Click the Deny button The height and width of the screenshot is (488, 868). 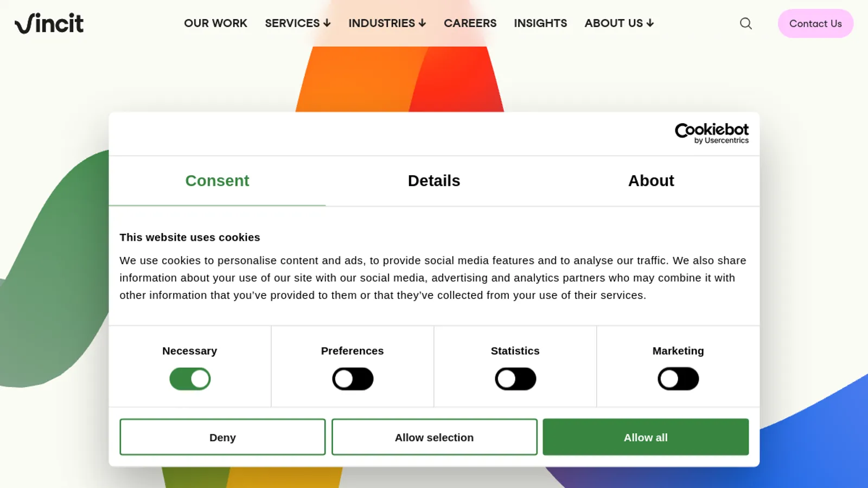pos(222,437)
